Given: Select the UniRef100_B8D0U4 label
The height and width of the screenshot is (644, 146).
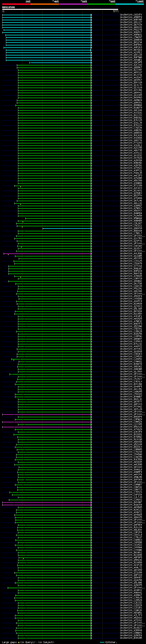Looking at the screenshot, I should point(131,231).
